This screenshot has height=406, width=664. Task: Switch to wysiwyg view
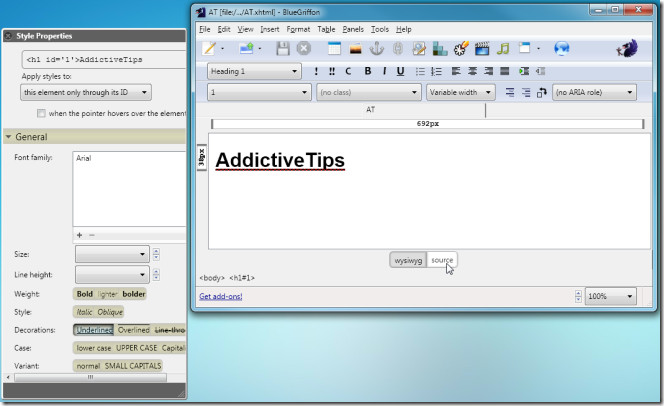point(408,260)
